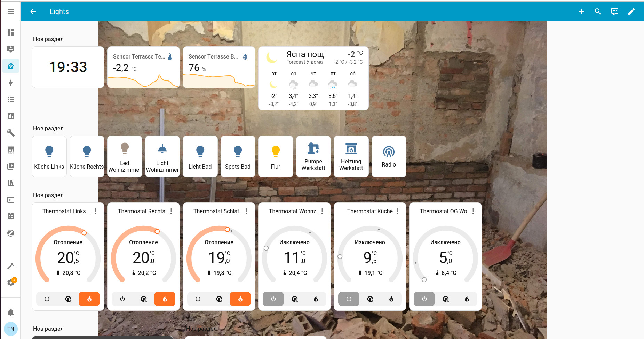Open the search icon in top bar

point(598,11)
